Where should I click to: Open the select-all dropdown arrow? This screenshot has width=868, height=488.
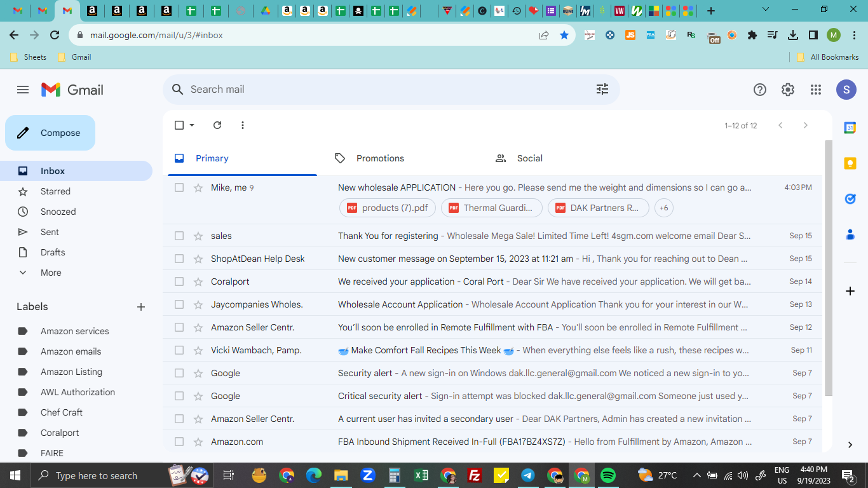pos(192,125)
